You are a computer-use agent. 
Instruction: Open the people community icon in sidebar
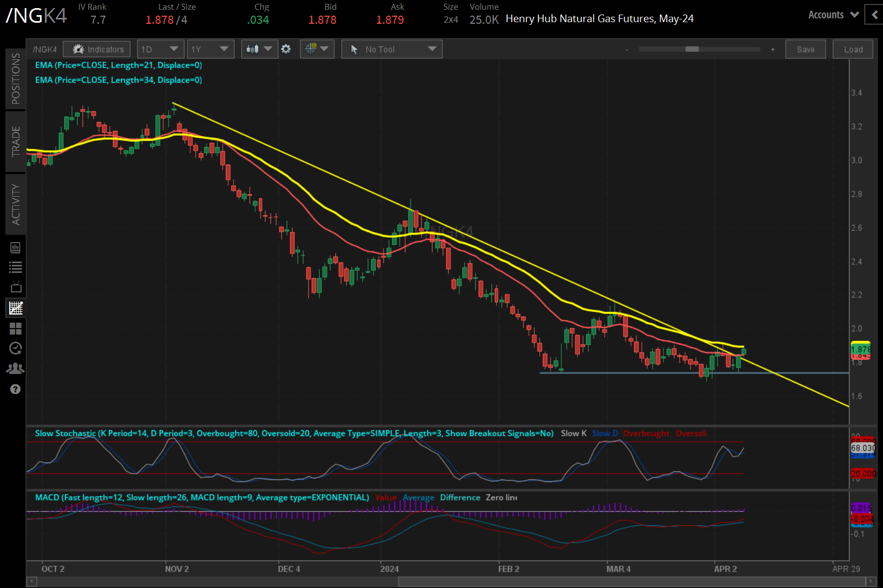pos(15,369)
